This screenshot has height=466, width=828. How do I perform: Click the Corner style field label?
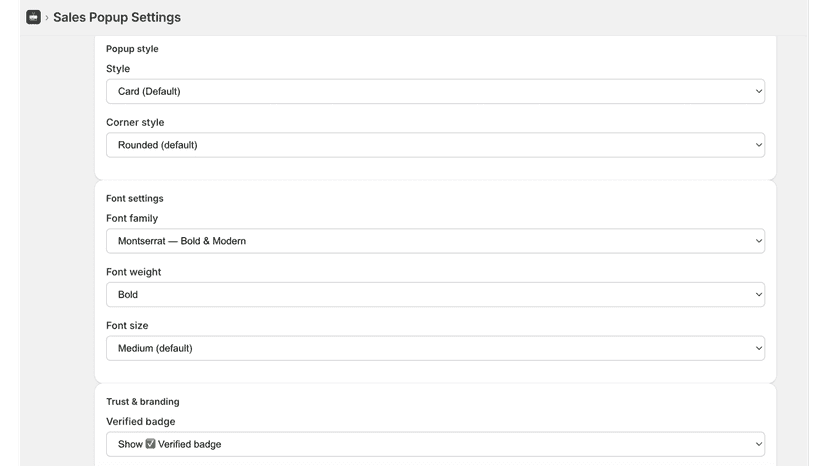click(x=135, y=122)
